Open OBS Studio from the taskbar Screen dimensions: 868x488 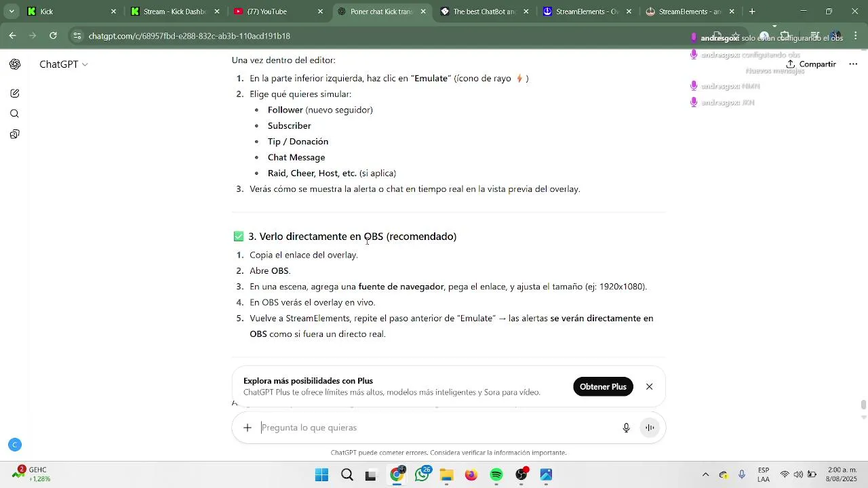tap(521, 475)
